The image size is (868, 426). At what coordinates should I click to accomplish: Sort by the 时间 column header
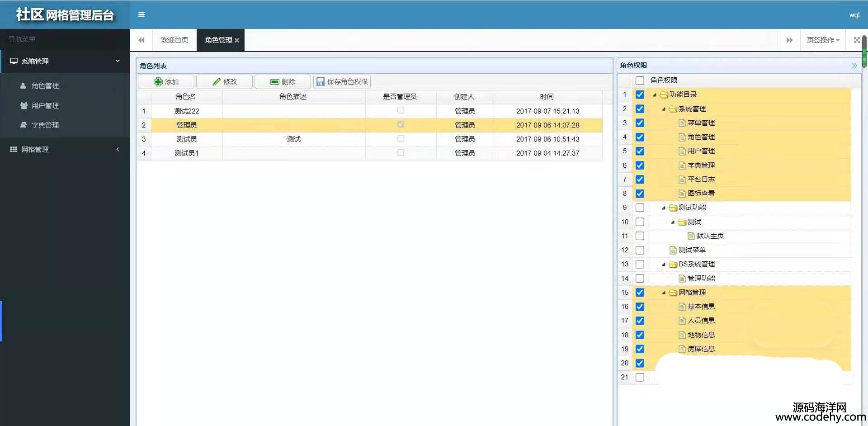(547, 96)
